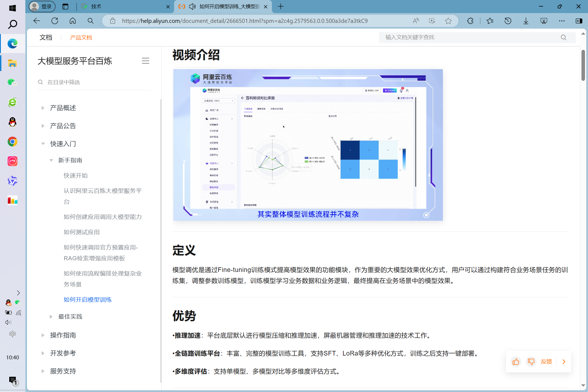The height and width of the screenshot is (392, 588).
Task: Click the bookmark/star icon in address bar
Action: 448,21
